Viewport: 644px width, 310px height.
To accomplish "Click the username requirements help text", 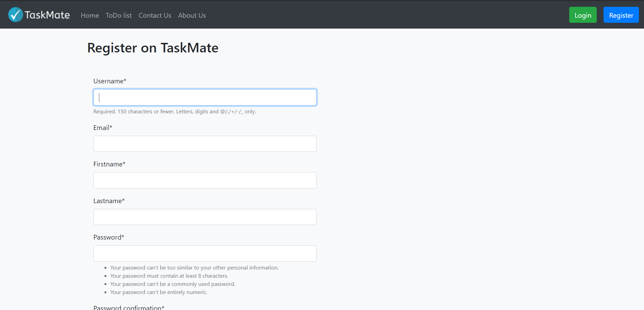I will click(174, 111).
